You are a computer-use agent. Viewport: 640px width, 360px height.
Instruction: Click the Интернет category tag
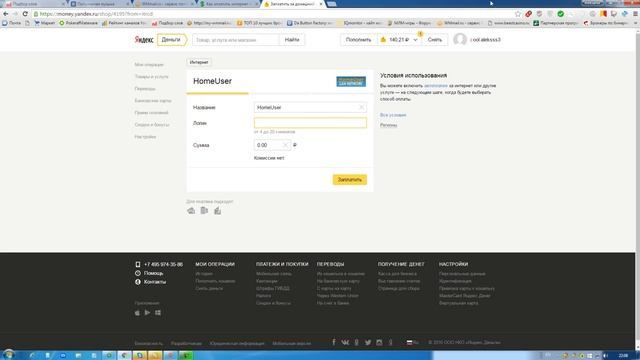tap(199, 62)
